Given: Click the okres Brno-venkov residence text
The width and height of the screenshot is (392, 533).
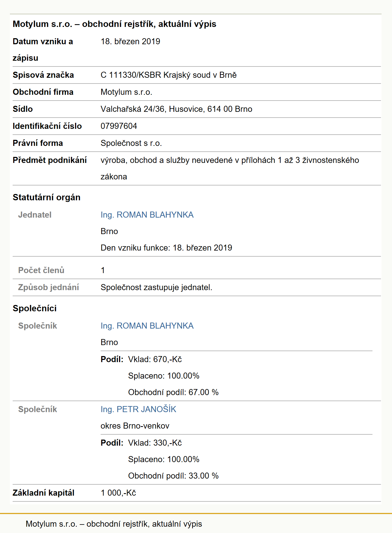Looking at the screenshot, I should point(135,426).
